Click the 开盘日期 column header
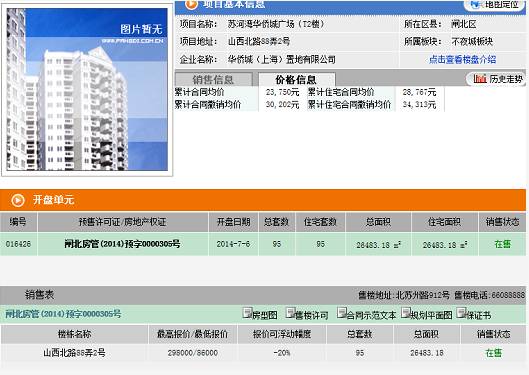Viewport: 529px width, 375px height. tap(233, 222)
